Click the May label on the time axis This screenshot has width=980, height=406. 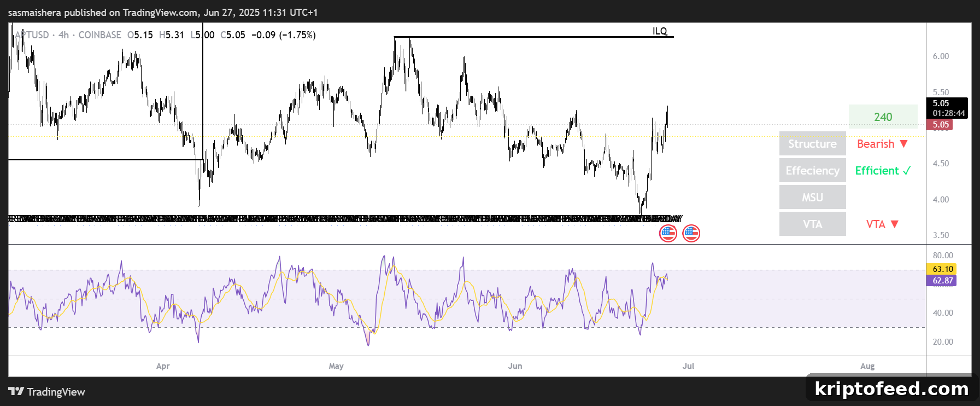pyautogui.click(x=336, y=366)
